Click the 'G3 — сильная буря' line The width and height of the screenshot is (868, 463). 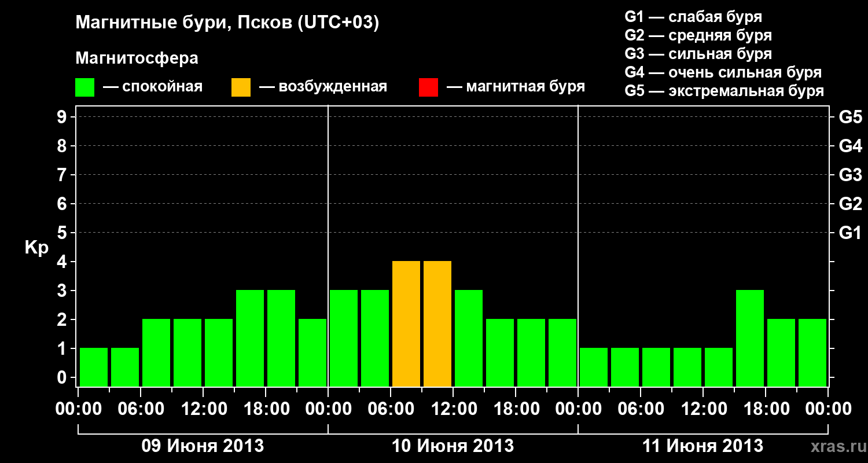tap(698, 53)
